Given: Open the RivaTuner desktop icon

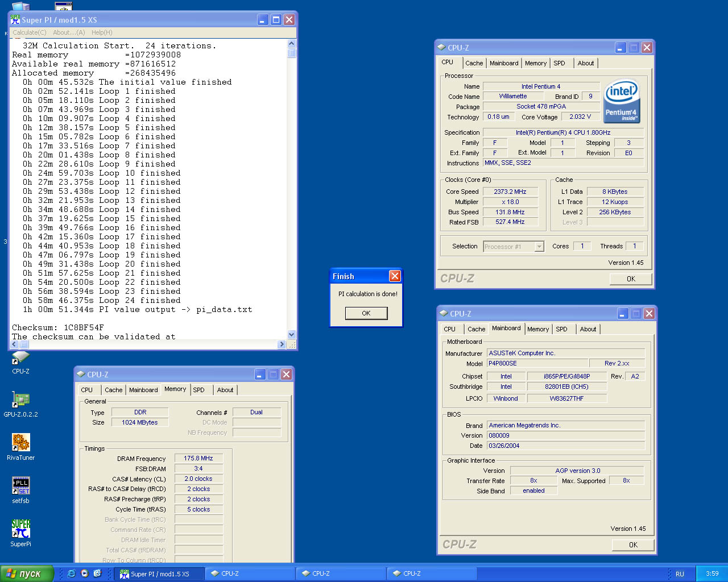Looking at the screenshot, I should [21, 446].
